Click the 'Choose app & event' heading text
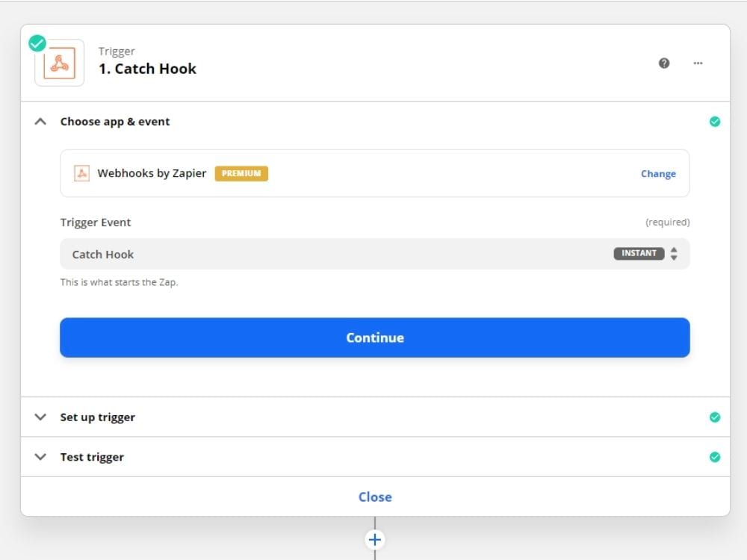 [x=115, y=122]
